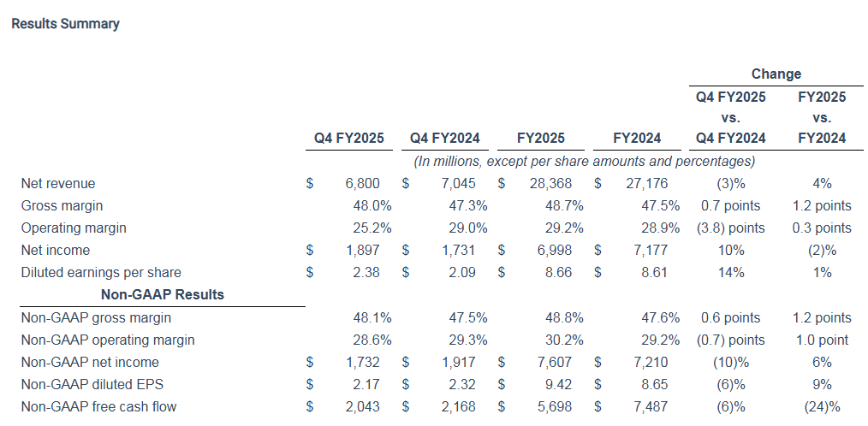This screenshot has height=426, width=868.
Task: Select the Non-GAAP net income label
Action: pyautogui.click(x=90, y=363)
